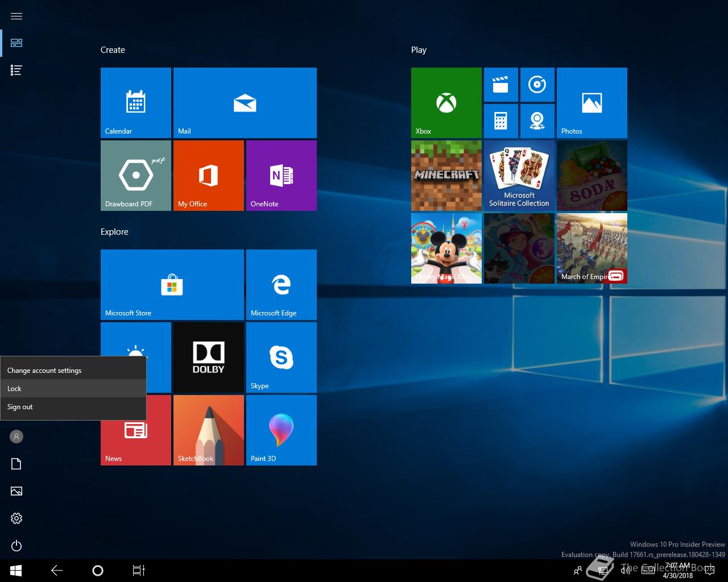This screenshot has width=728, height=582.
Task: Click the Play group header
Action: click(x=419, y=50)
